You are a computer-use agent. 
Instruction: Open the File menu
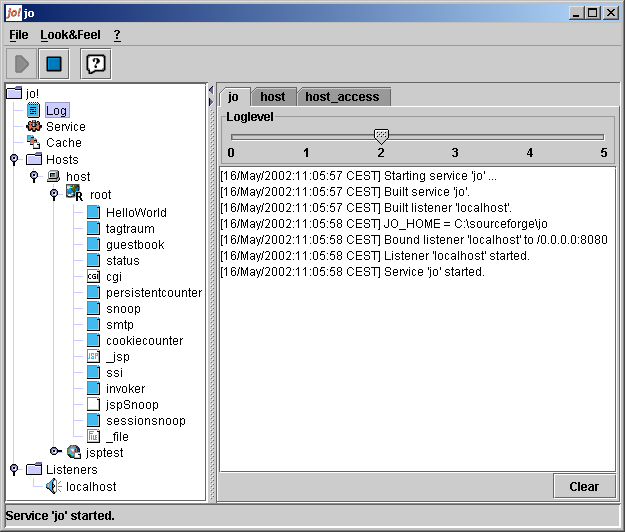(x=19, y=35)
